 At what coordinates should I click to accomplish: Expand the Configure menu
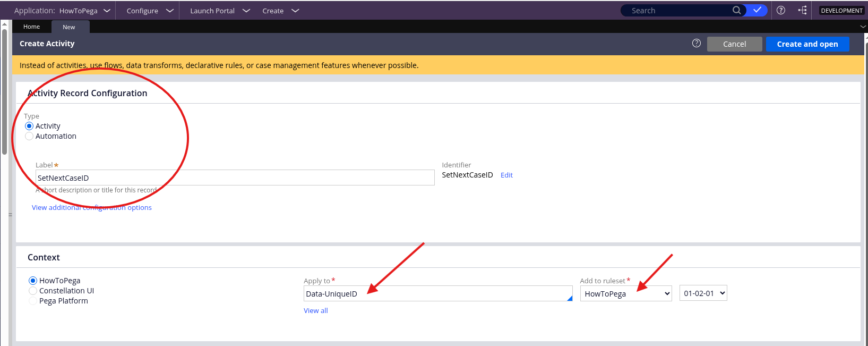click(150, 11)
